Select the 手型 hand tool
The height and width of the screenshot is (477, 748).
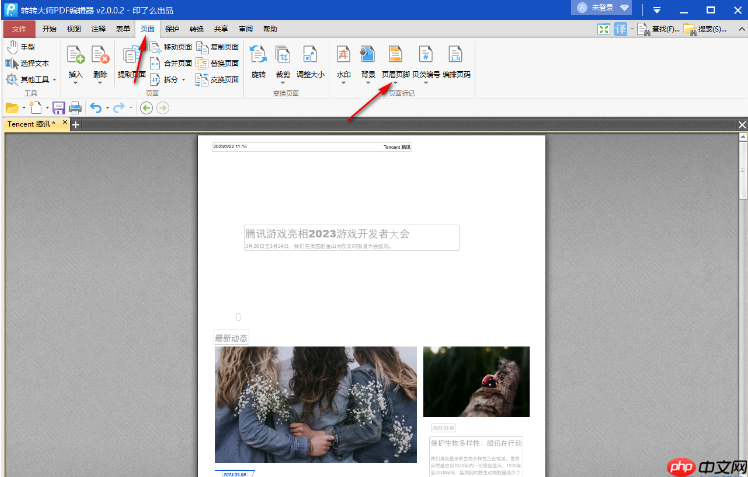21,47
